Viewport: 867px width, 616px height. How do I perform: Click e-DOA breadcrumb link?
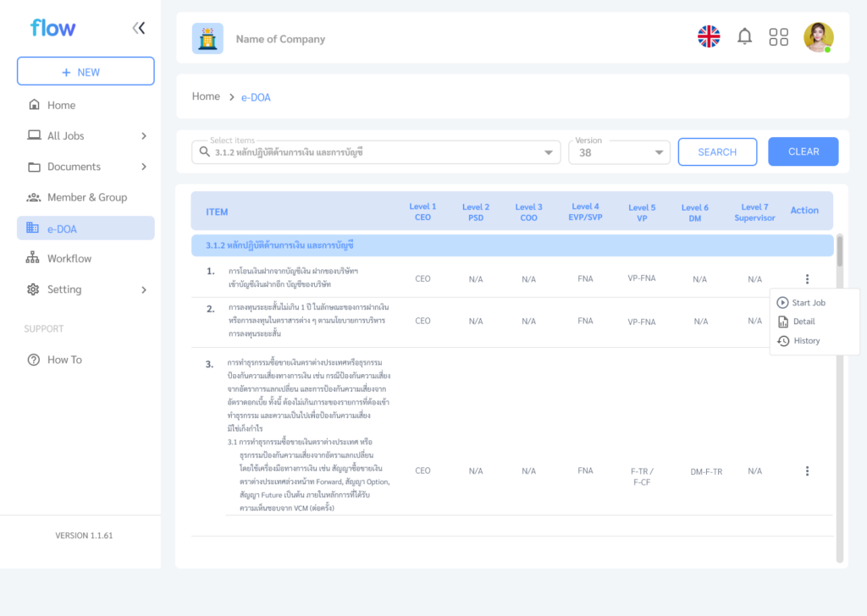tap(256, 97)
